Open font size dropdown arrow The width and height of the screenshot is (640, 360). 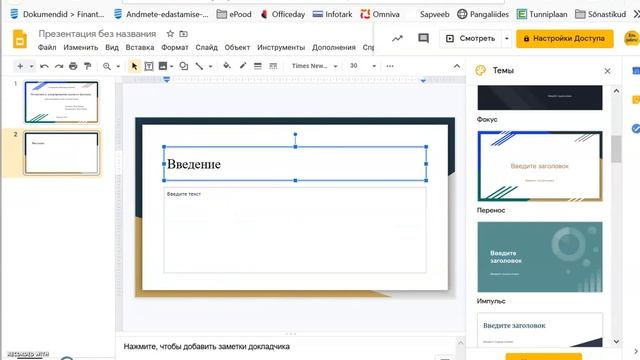tap(374, 66)
